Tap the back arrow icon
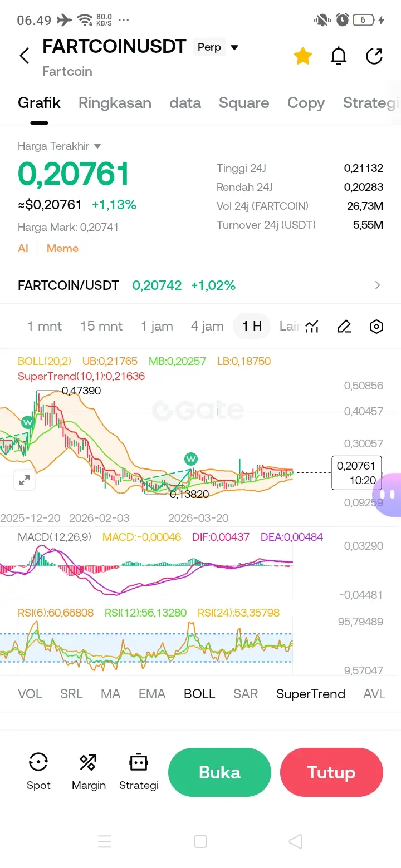Screen dimensions: 401x868 point(24,56)
